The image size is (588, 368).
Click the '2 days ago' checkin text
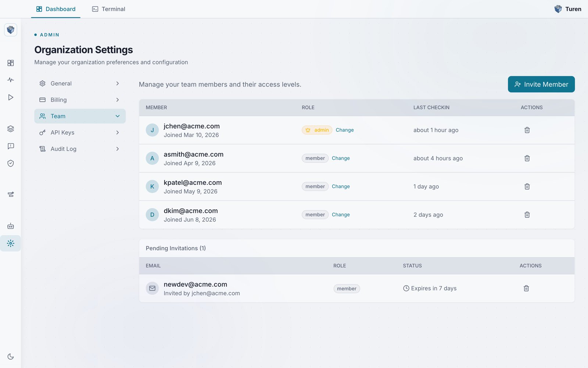point(428,215)
